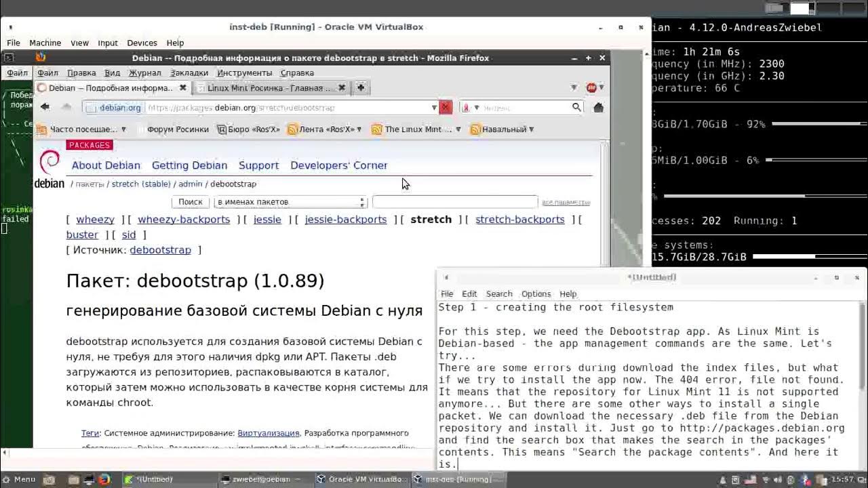Open the 'в именах пакетов' search scope dropdown
The height and width of the screenshot is (488, 868).
(x=290, y=202)
